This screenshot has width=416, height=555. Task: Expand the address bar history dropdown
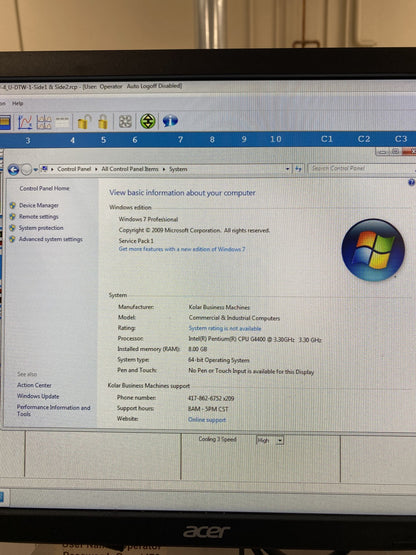[x=287, y=169]
